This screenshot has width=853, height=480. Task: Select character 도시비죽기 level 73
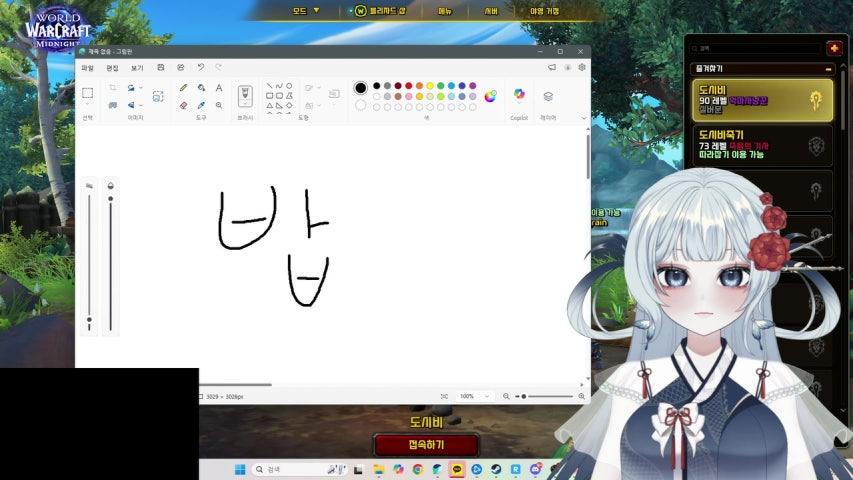point(762,146)
